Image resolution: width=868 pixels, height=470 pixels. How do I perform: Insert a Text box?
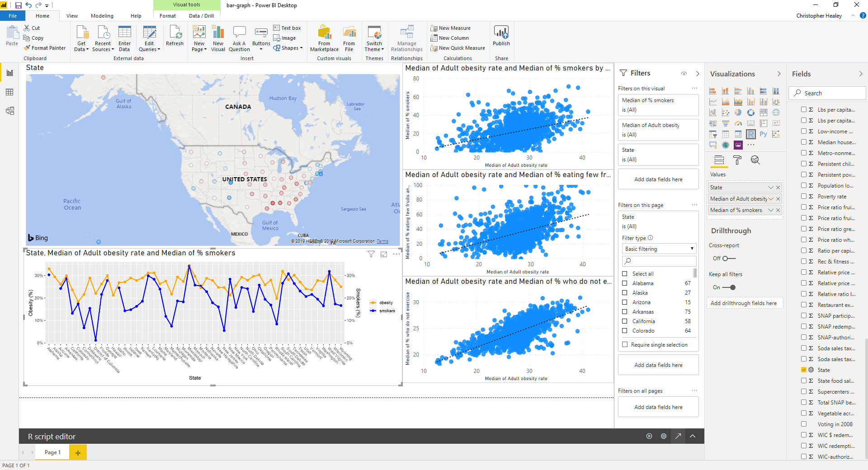point(287,28)
